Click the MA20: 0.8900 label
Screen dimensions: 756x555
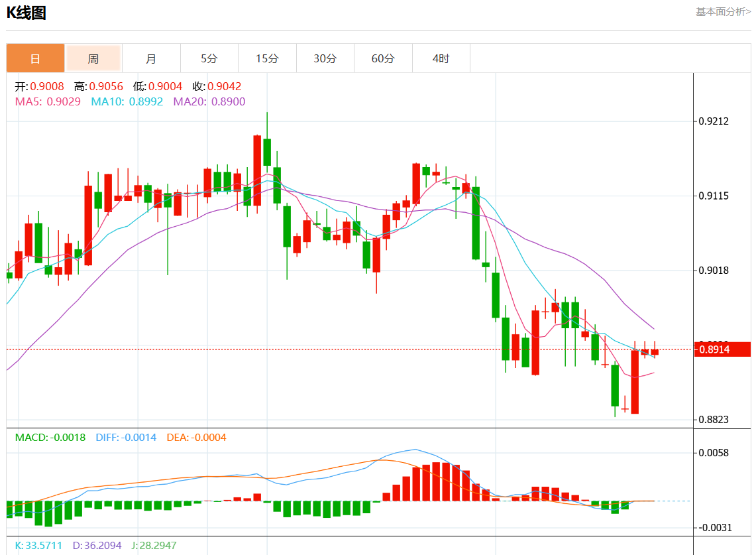click(209, 102)
